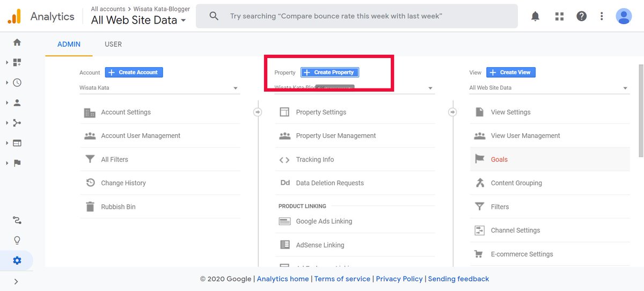This screenshot has height=291, width=644.
Task: Open the Discover lightbulb icon
Action: tap(17, 240)
